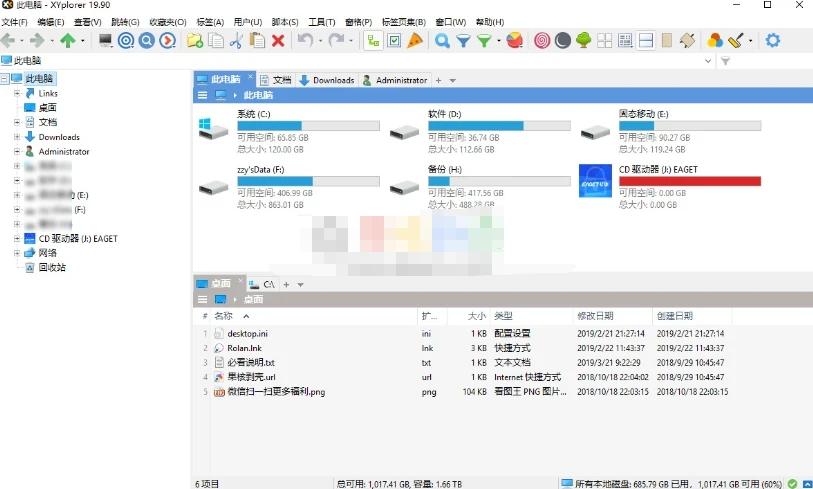Toggle the dual pane layout button
Image resolution: width=813 pixels, height=489 pixels.
pyautogui.click(x=646, y=40)
